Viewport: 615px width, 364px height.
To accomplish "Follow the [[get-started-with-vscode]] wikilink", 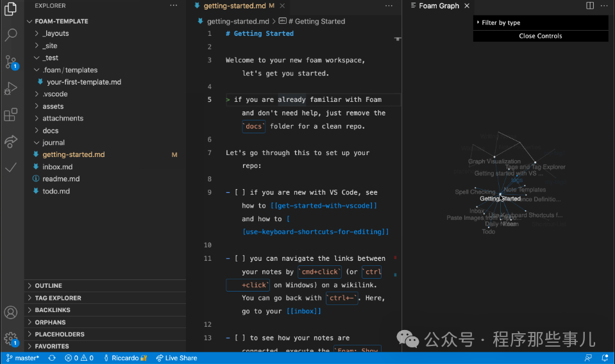I will 324,206.
